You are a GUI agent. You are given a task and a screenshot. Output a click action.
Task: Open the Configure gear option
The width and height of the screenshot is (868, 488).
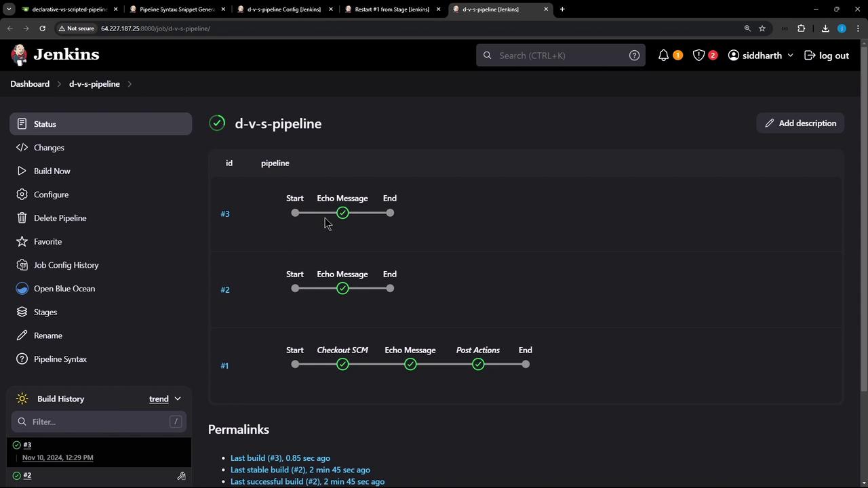pyautogui.click(x=51, y=195)
